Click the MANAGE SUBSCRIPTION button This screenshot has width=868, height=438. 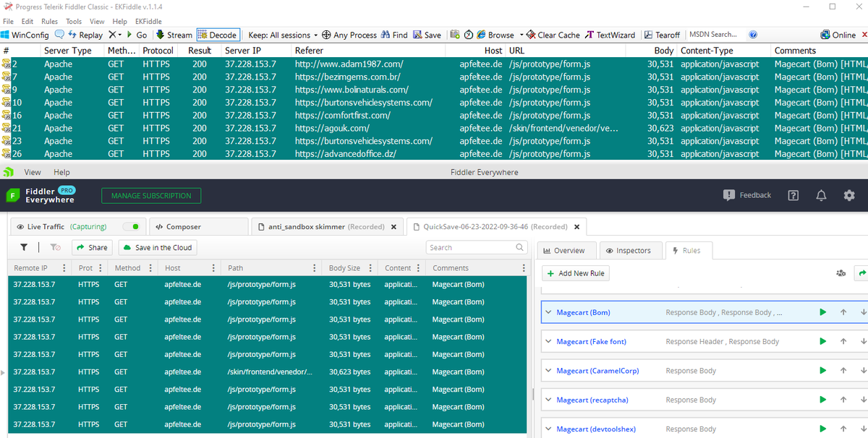(x=151, y=196)
